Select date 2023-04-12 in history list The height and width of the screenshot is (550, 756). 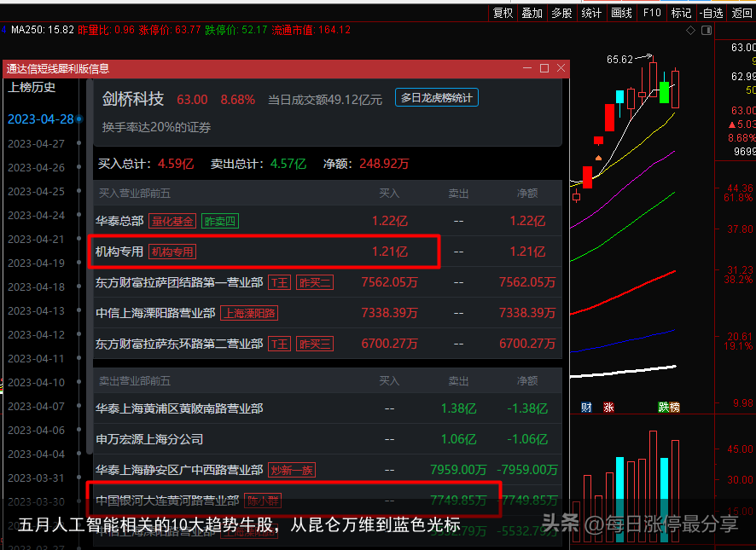click(x=36, y=334)
